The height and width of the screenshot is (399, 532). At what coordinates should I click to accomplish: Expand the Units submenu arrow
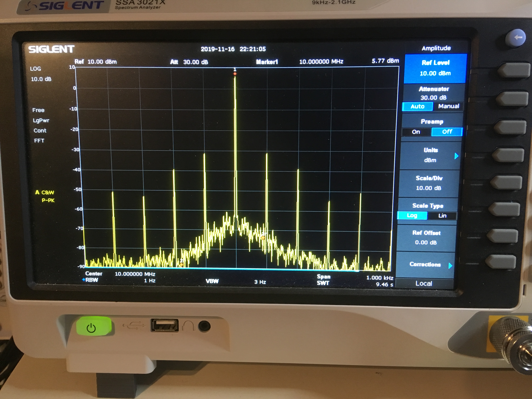[456, 156]
